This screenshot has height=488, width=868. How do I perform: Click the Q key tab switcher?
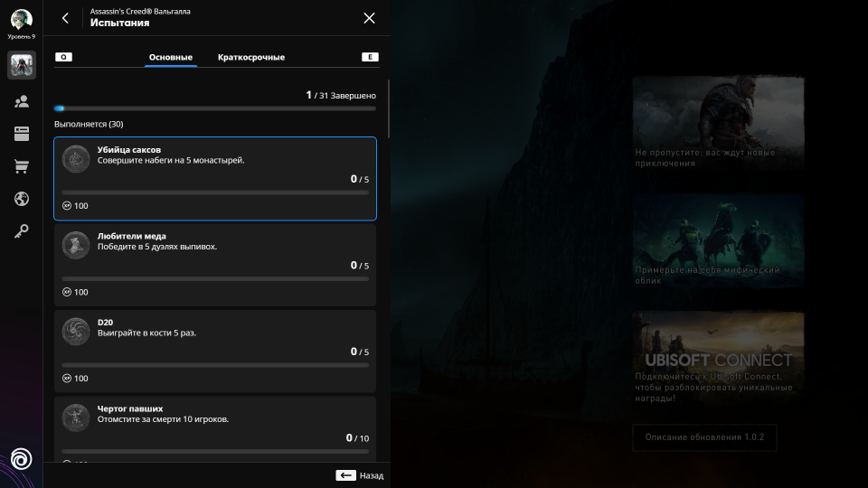[63, 57]
